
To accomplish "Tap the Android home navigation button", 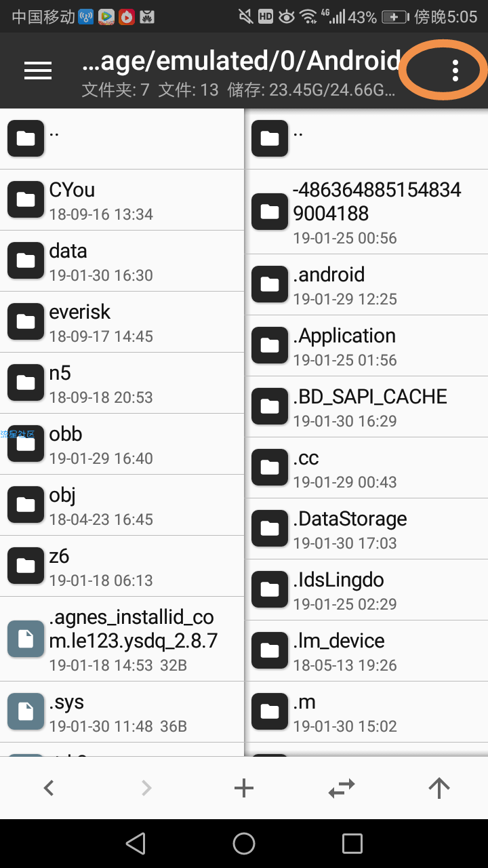I will tap(244, 843).
